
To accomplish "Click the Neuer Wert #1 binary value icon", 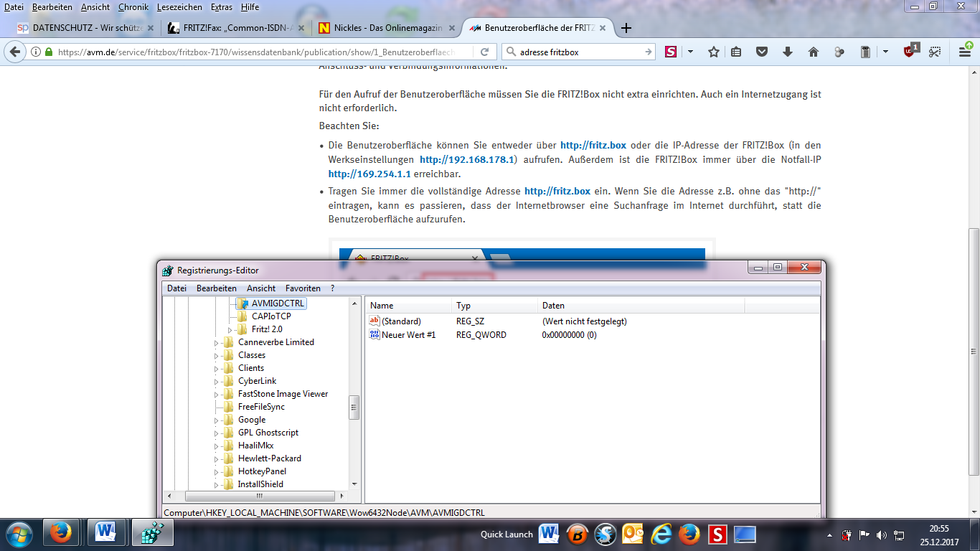I will click(x=374, y=334).
